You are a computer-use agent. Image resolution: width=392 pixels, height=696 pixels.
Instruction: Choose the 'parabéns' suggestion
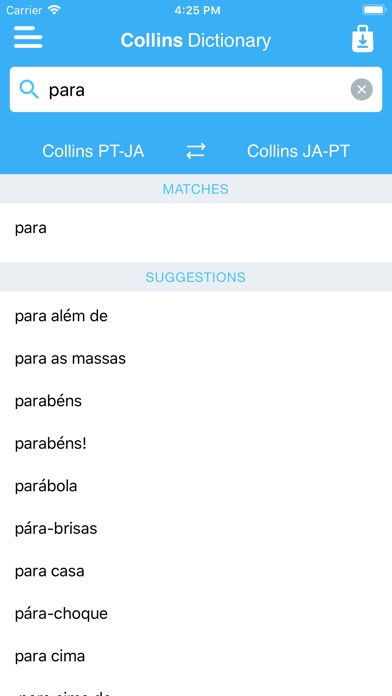[x=196, y=401]
